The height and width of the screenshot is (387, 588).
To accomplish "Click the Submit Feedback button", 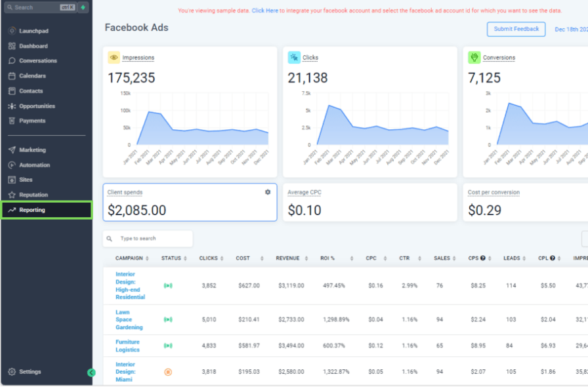I will pos(516,30).
